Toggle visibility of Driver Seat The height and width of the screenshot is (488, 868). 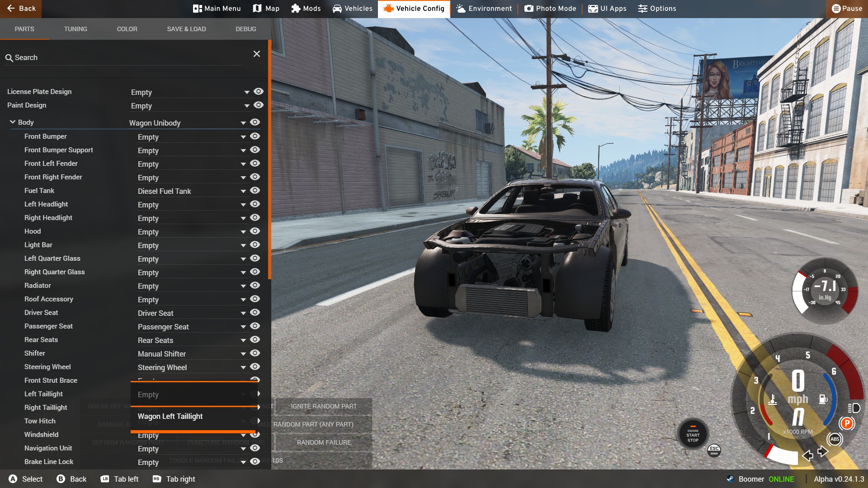pyautogui.click(x=255, y=313)
